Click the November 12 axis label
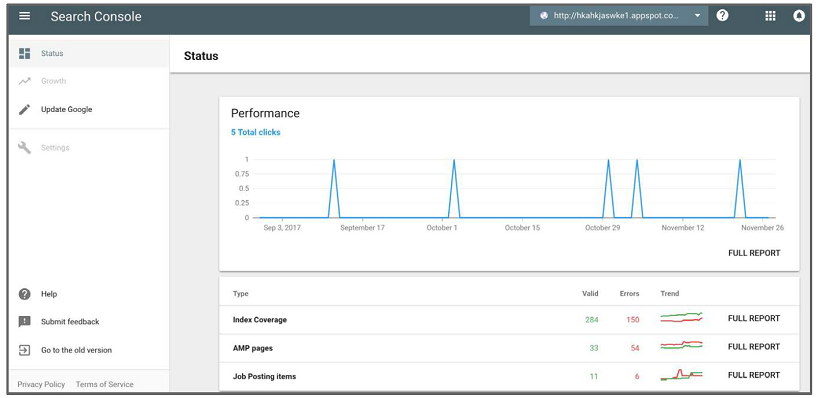Image resolution: width=818 pixels, height=398 pixels. click(682, 228)
